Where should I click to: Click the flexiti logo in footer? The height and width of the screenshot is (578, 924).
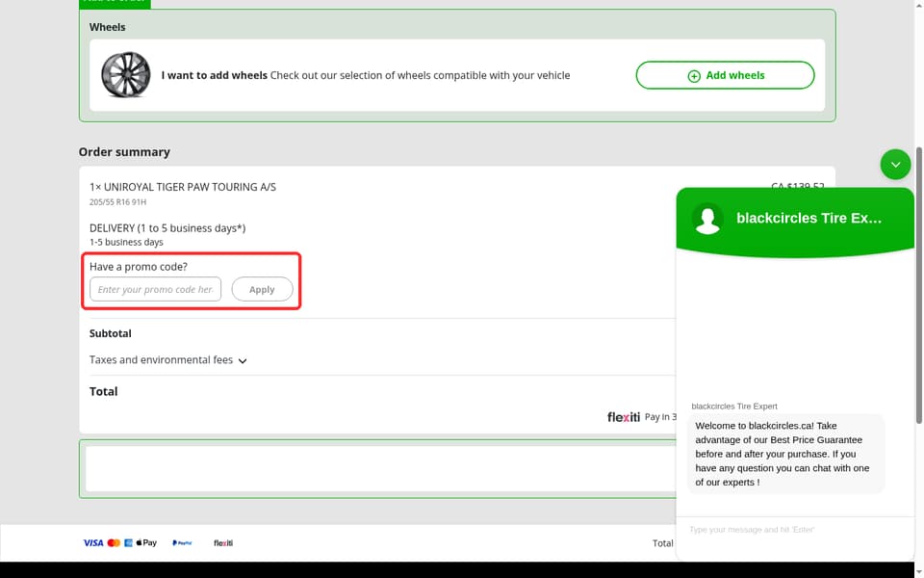(x=223, y=542)
